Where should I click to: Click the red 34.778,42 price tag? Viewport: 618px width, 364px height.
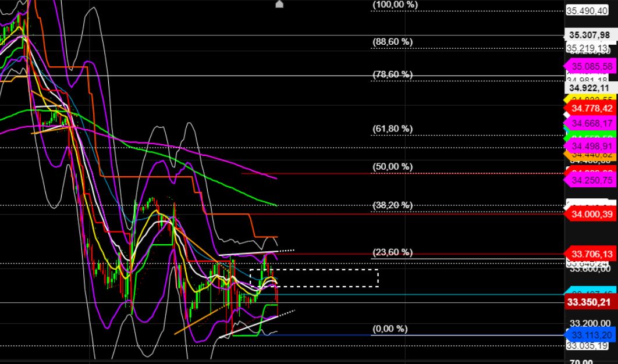[590, 108]
